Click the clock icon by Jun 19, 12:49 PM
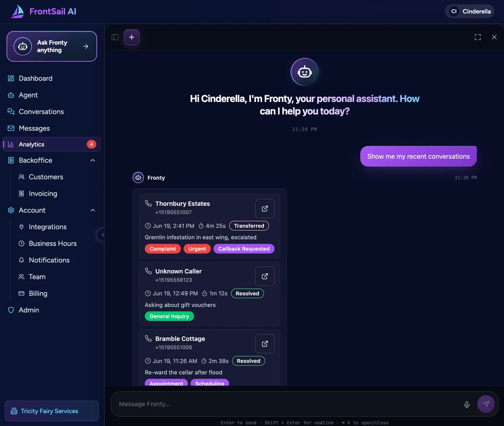 pyautogui.click(x=148, y=293)
